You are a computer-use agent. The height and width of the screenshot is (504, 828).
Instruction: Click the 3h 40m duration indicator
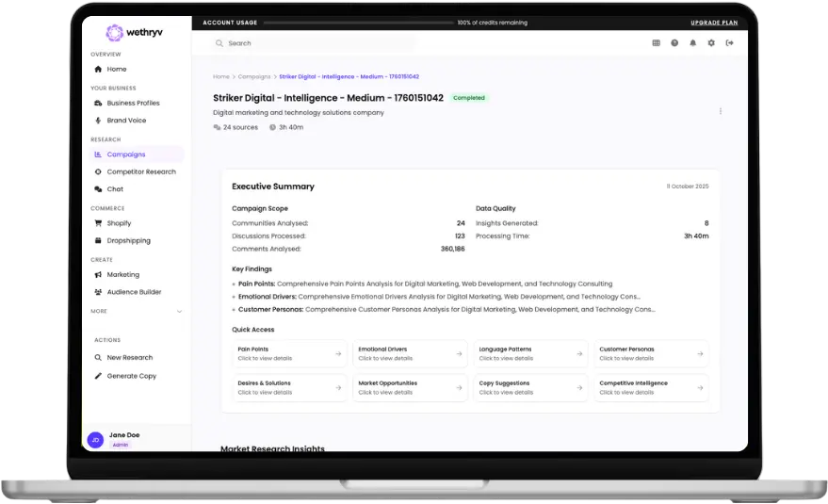click(x=286, y=127)
